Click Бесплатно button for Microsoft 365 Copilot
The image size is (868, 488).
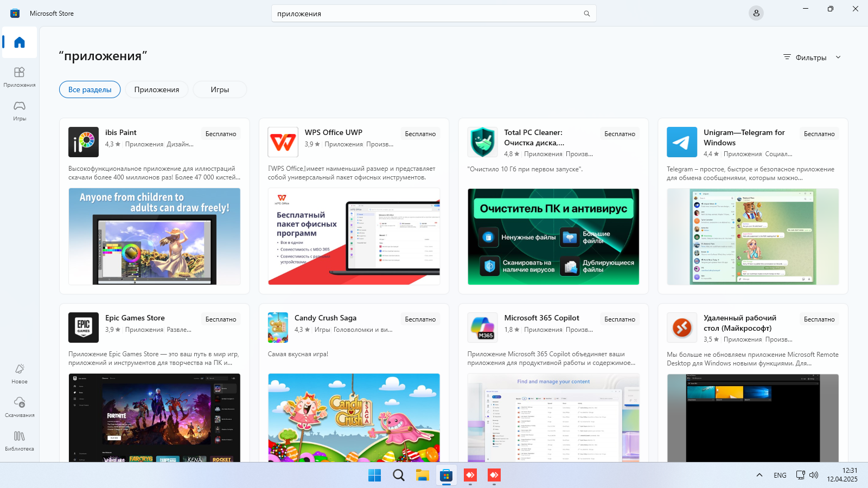coord(620,319)
